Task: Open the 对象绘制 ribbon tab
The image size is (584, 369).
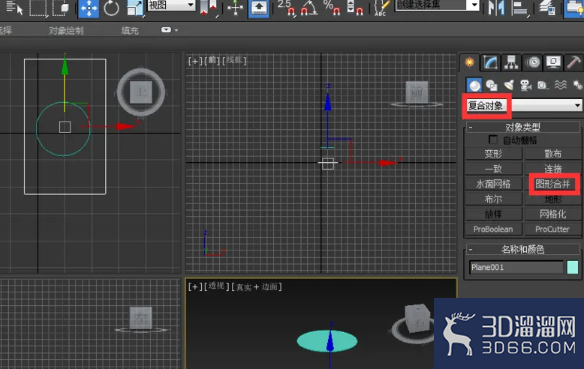Action: point(66,31)
